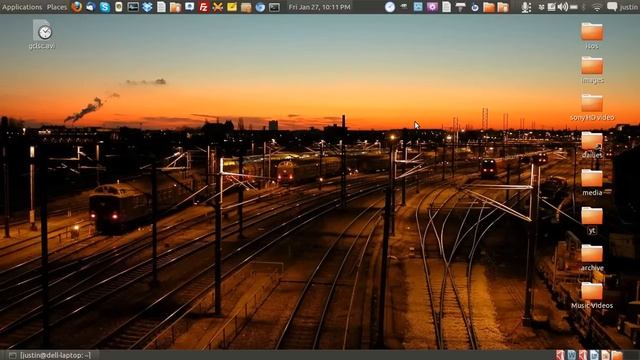This screenshot has width=640, height=360.
Task: Open the Dropbox launcher icon
Action: (x=147, y=7)
